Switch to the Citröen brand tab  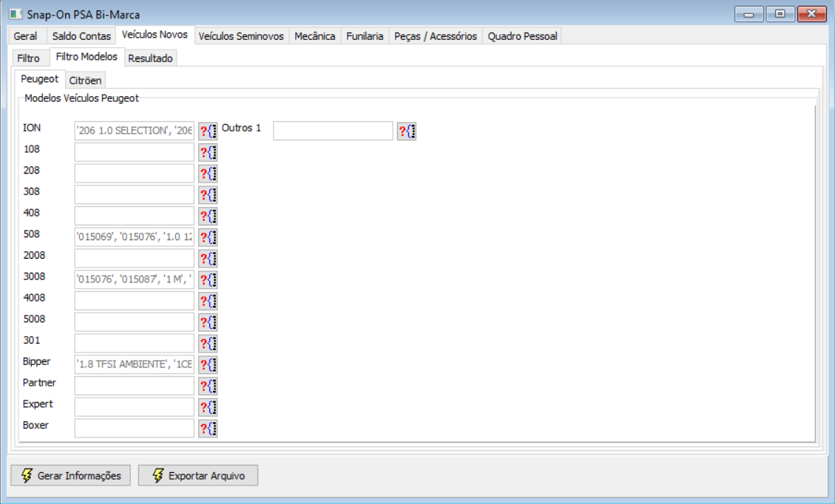[85, 81]
